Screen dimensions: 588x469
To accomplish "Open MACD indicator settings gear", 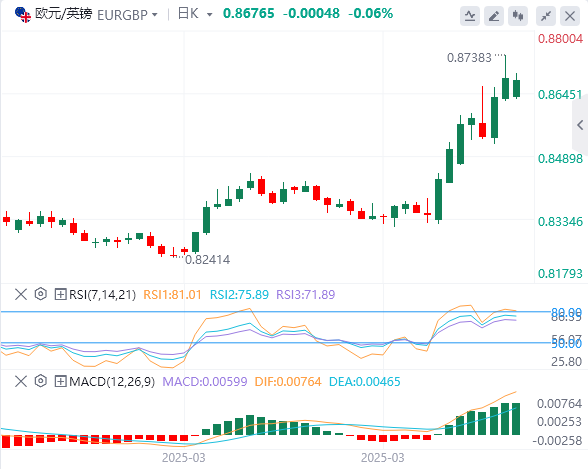I will point(40,382).
